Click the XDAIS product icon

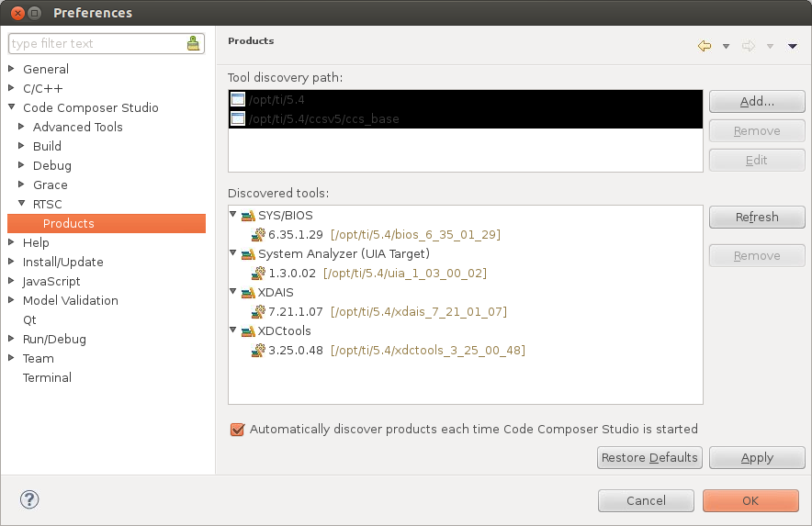pyautogui.click(x=248, y=293)
